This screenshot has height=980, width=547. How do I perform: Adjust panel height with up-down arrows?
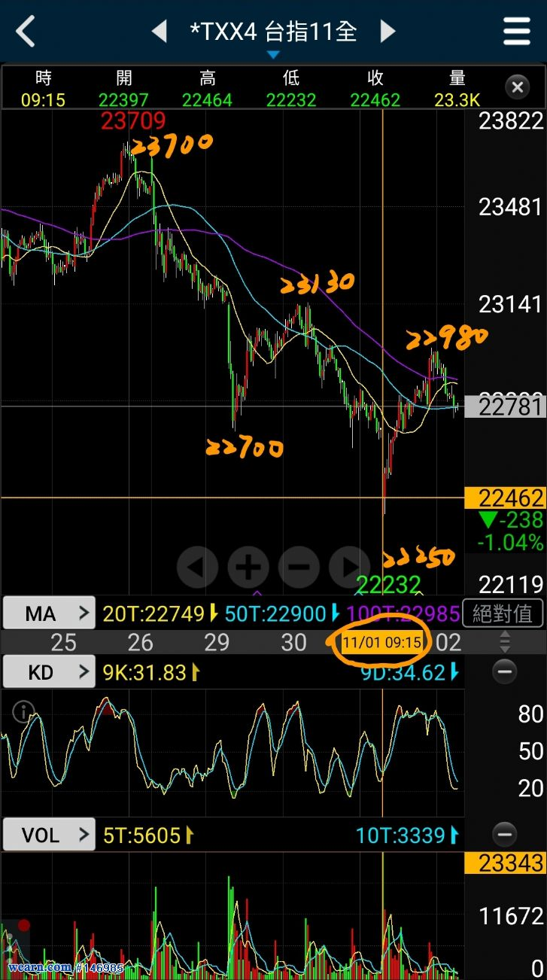pos(505,642)
